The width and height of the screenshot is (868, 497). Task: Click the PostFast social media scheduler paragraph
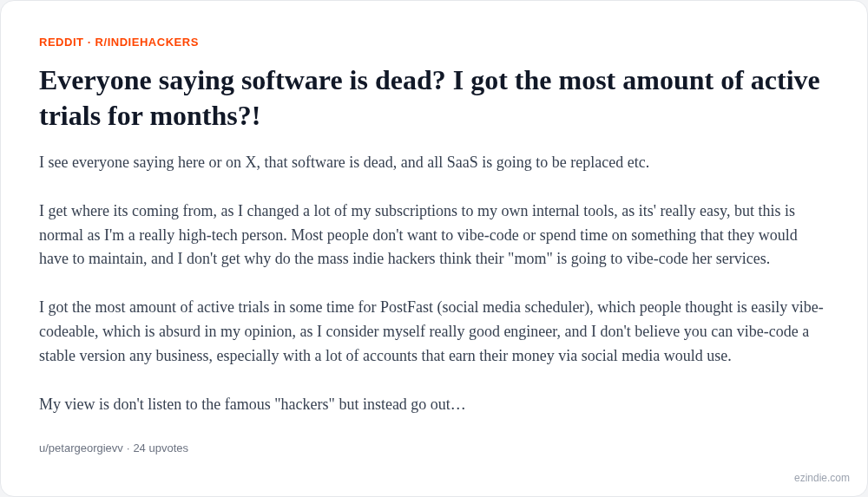(x=431, y=331)
